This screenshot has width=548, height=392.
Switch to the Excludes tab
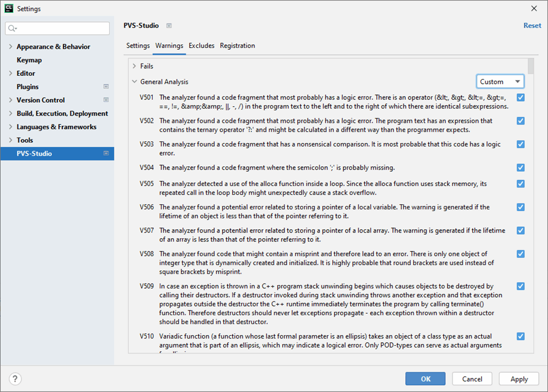tap(201, 46)
